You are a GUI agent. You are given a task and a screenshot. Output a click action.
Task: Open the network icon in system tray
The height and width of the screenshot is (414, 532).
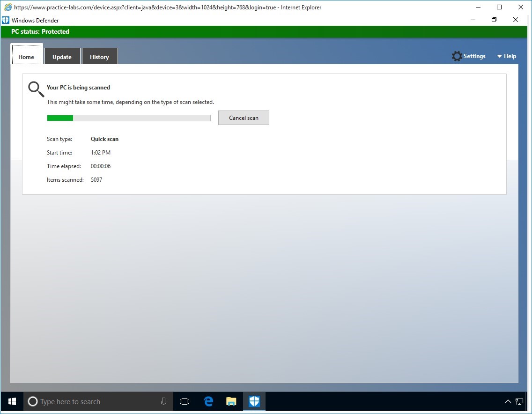(x=519, y=401)
